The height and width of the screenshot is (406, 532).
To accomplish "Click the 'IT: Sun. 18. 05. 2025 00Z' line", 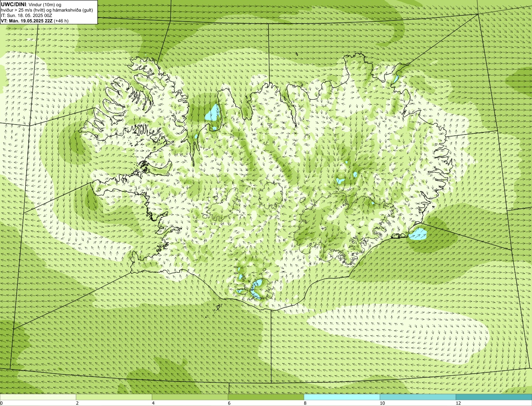I will tap(27, 15).
